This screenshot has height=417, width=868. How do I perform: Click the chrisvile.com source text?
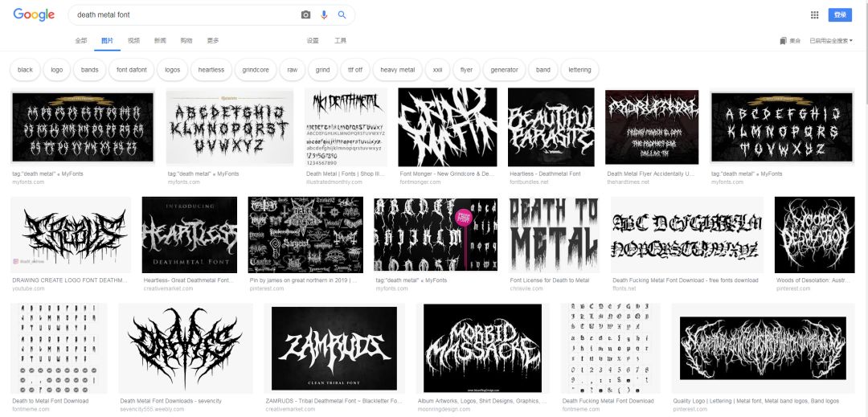coord(526,288)
